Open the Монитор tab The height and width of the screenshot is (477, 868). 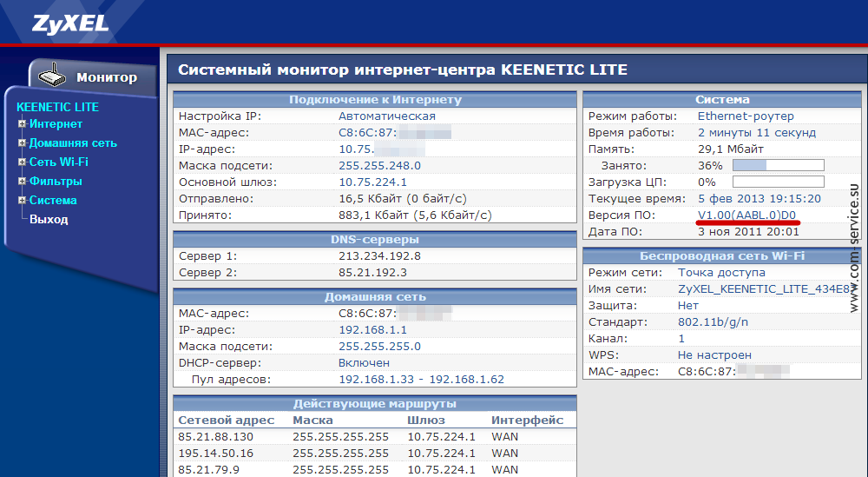pos(106,77)
